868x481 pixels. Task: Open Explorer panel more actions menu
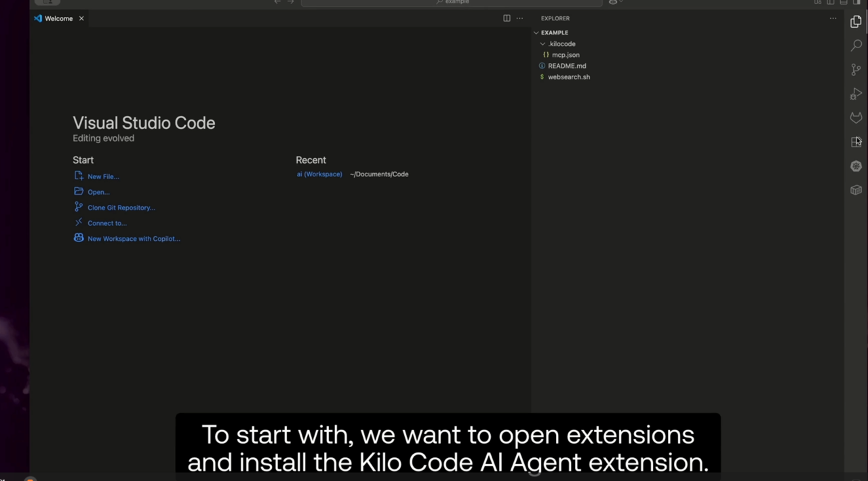pos(833,18)
